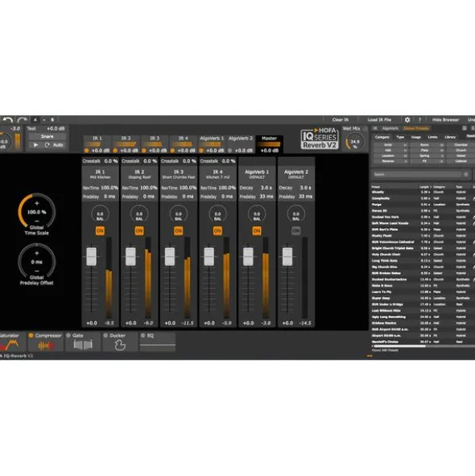Click the Global Predelay Offset knob
Image resolution: width=475 pixels, height=476 pixels.
tap(37, 261)
